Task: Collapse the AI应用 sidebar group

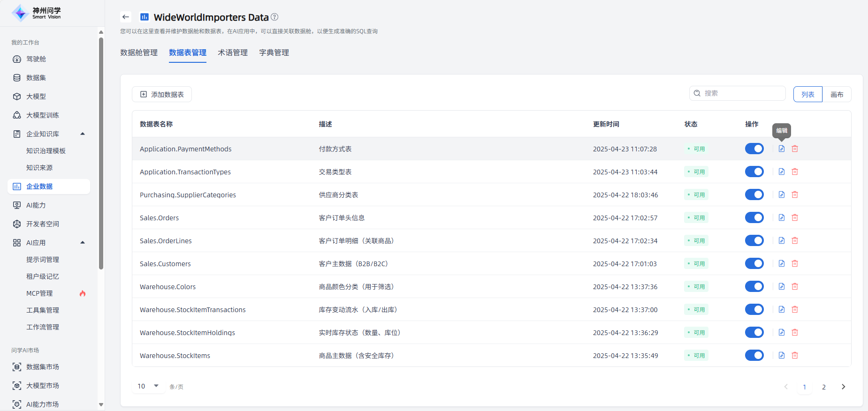Action: tap(83, 243)
